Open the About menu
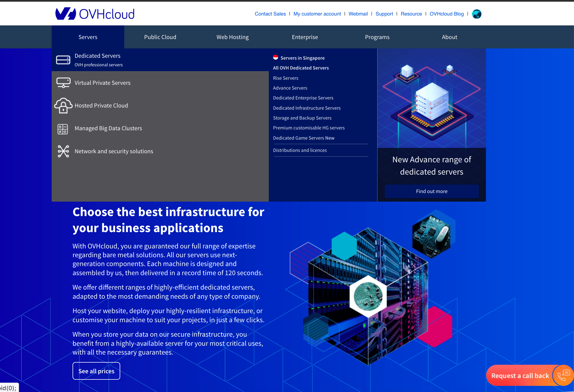 450,37
